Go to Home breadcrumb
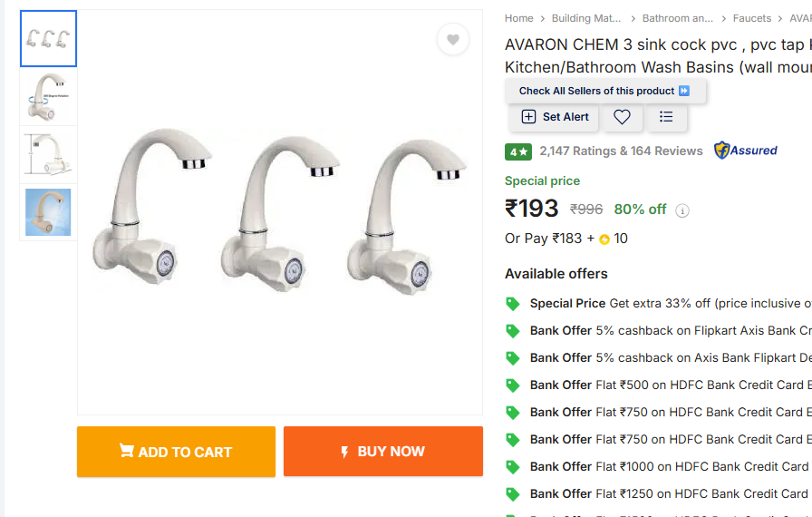The height and width of the screenshot is (517, 812). click(x=519, y=18)
